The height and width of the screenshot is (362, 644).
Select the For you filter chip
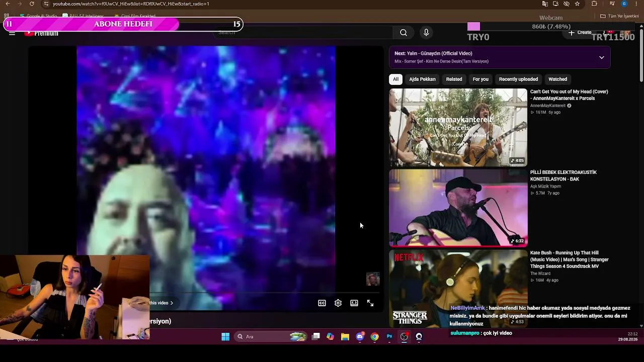pos(480,79)
